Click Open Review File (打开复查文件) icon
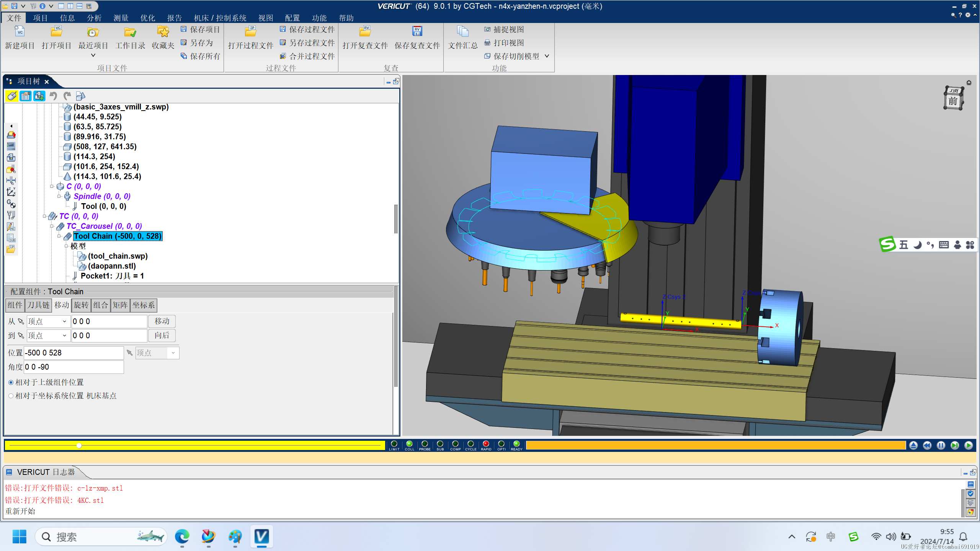This screenshot has width=980, height=551. (x=365, y=32)
